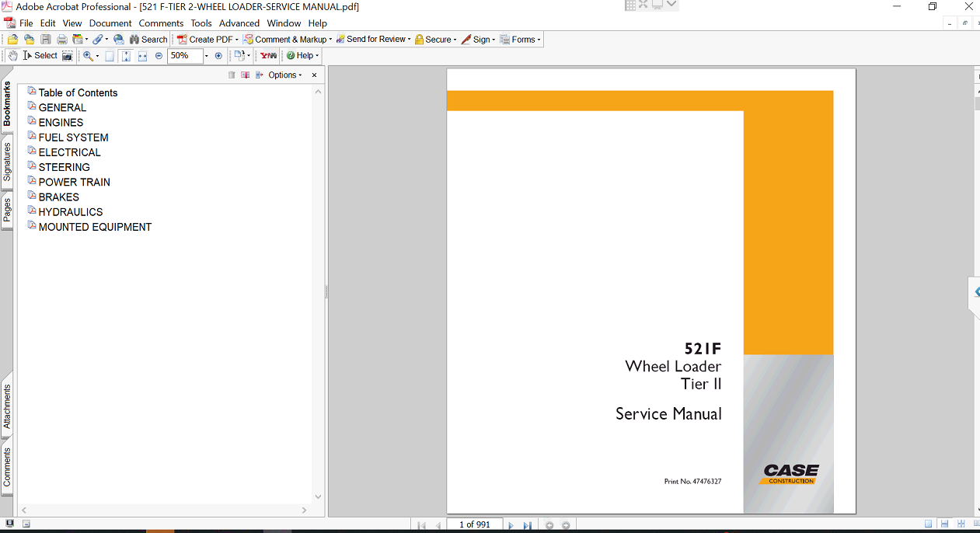Click the zoom out minus icon
The height and width of the screenshot is (533, 980).
point(159,56)
